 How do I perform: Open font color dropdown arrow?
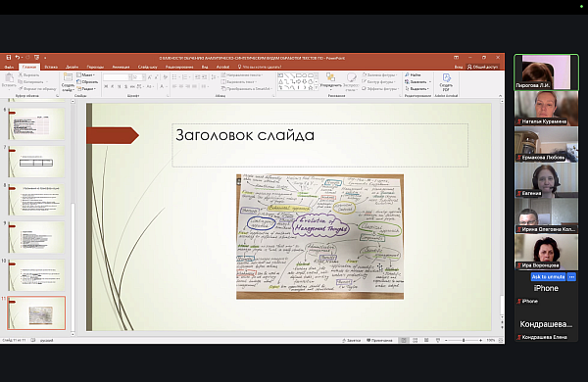pyautogui.click(x=167, y=86)
